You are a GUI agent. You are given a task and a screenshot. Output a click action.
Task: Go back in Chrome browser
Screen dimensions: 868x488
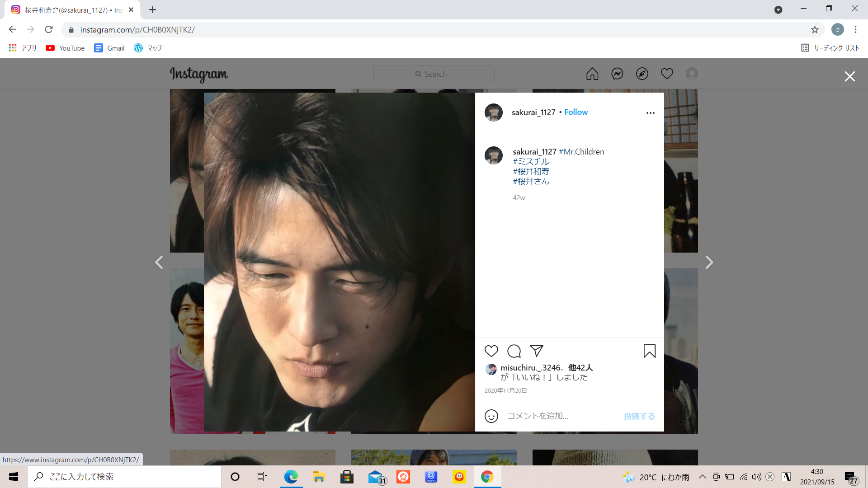[12, 29]
